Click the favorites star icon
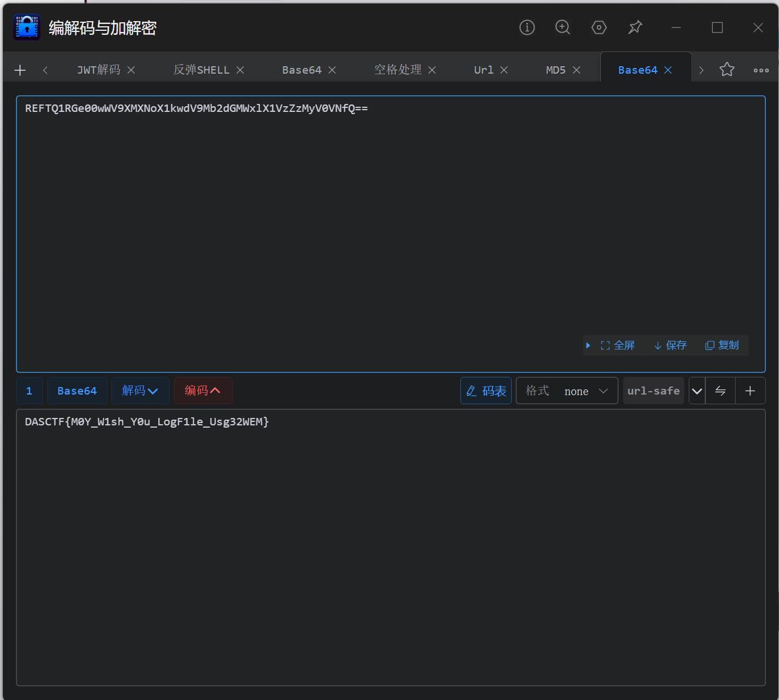 727,70
